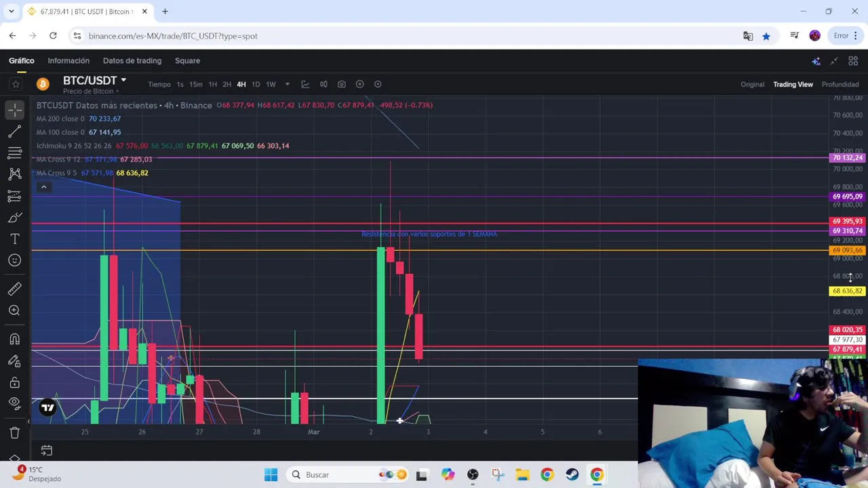Click the 70 132,24 price label
This screenshot has height=488, width=868.
[847, 158]
